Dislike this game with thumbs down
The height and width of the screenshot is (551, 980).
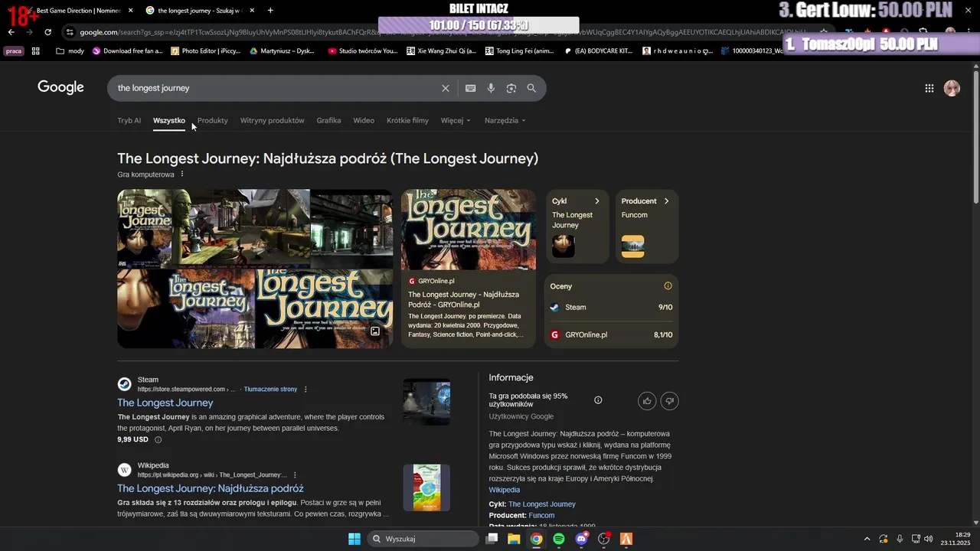click(670, 400)
